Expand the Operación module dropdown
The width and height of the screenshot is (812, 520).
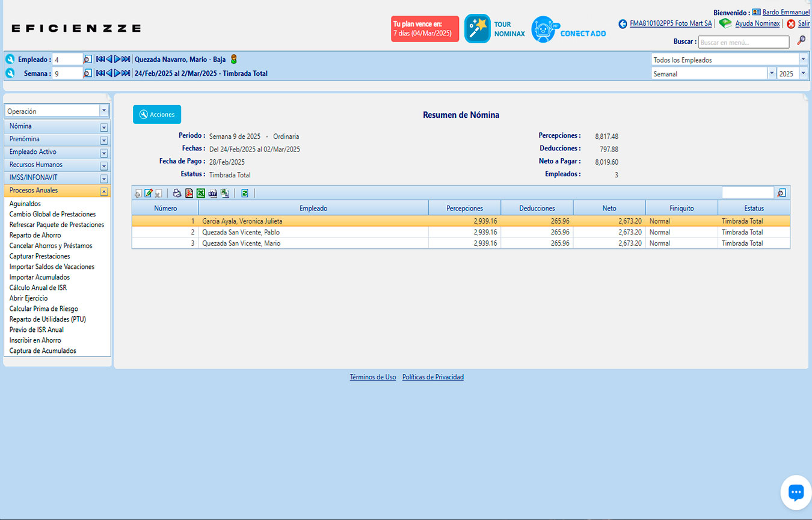104,111
